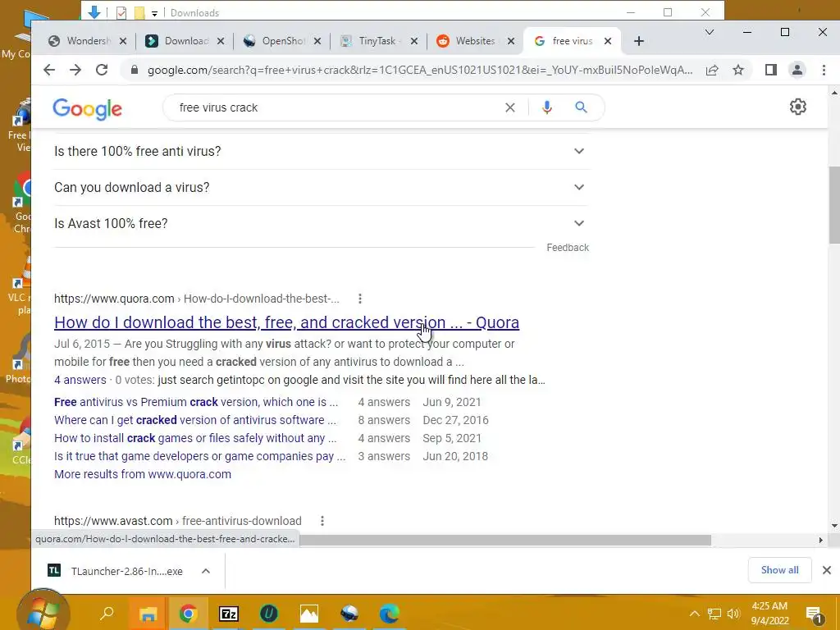Send Feedback on People also ask
The width and height of the screenshot is (840, 630).
click(568, 248)
